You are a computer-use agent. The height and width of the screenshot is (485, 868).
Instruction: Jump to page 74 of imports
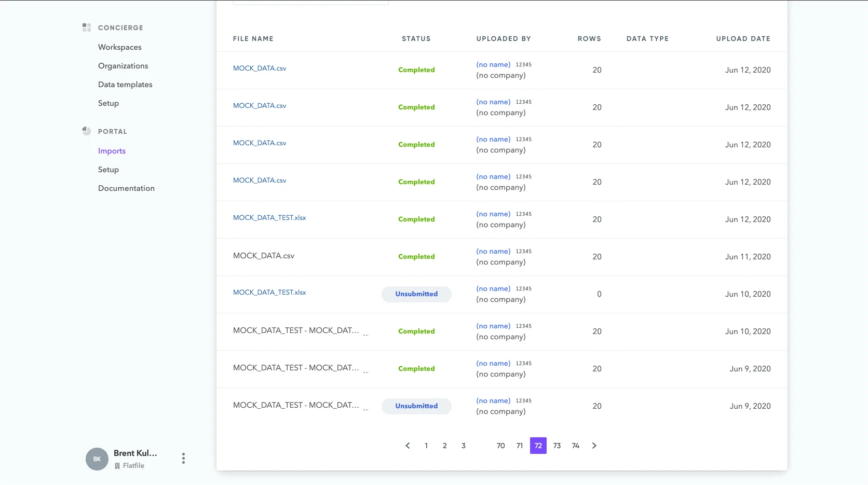pos(575,446)
